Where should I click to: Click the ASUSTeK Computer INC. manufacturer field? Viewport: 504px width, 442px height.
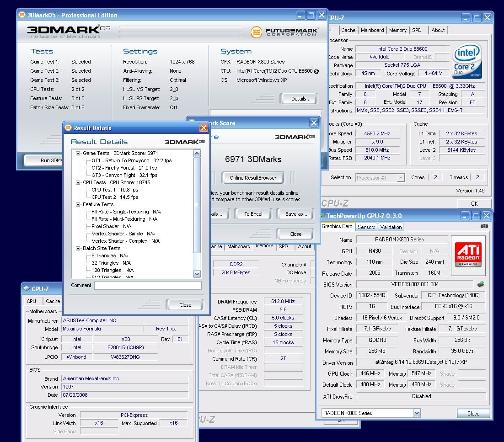[x=125, y=320]
